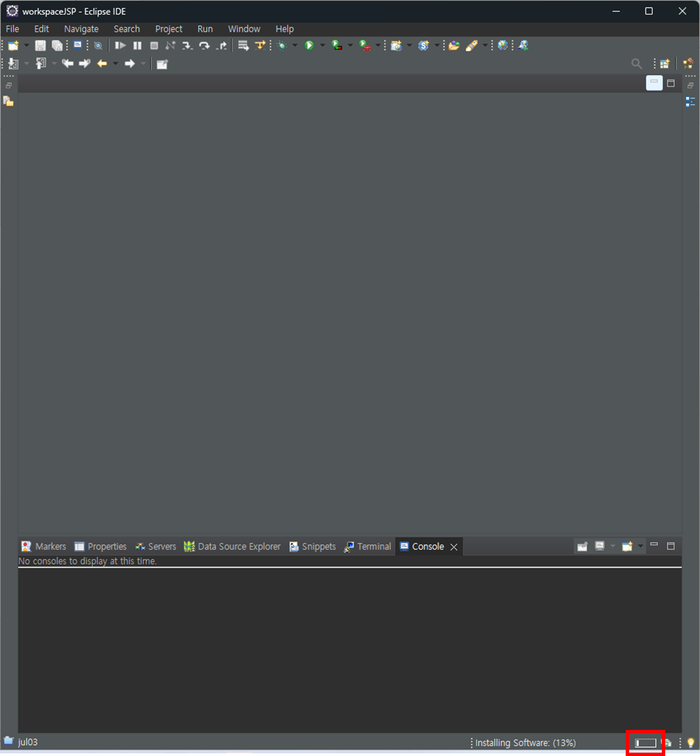Switch to the Data Source Explorer tab
Screen dimensions: 700x756
(x=232, y=546)
